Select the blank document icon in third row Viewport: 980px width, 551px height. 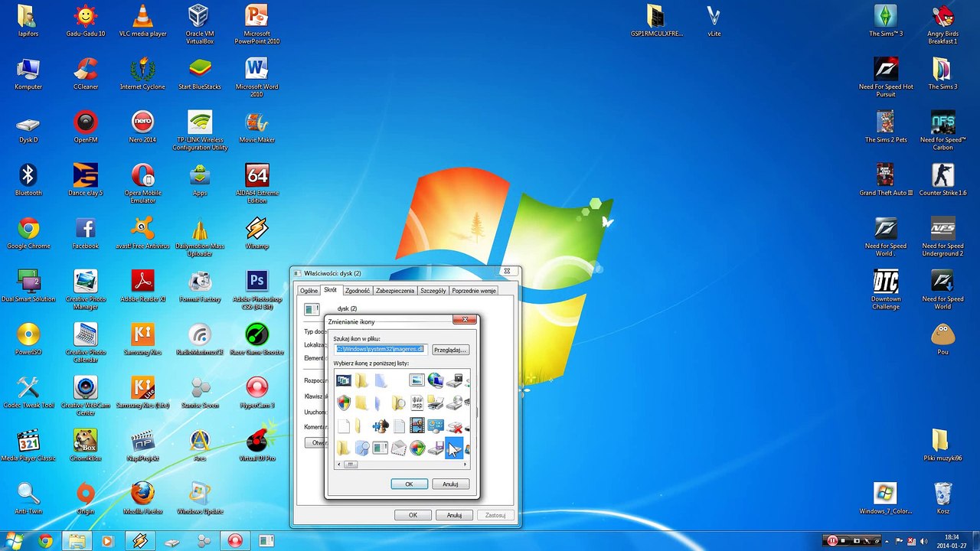(344, 425)
